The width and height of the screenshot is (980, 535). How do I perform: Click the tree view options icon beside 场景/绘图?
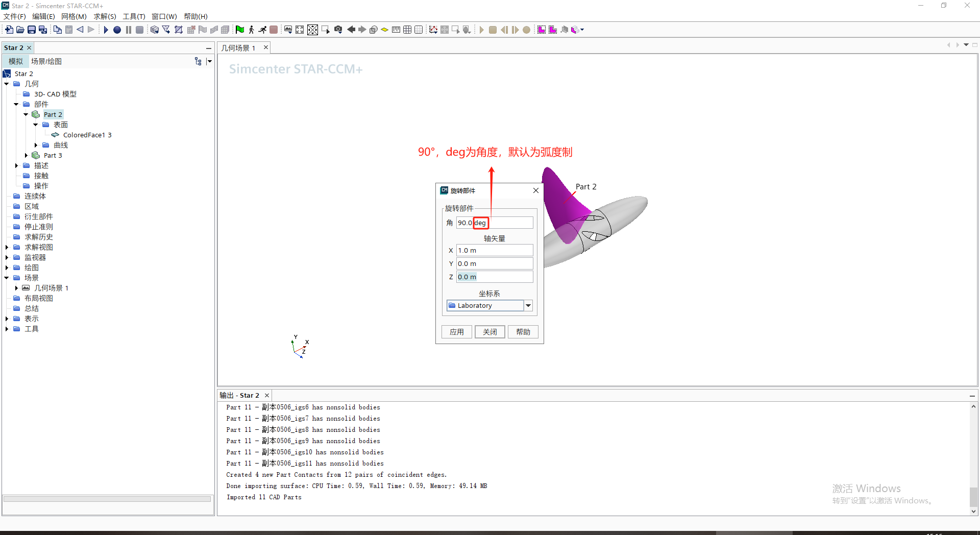click(x=198, y=61)
